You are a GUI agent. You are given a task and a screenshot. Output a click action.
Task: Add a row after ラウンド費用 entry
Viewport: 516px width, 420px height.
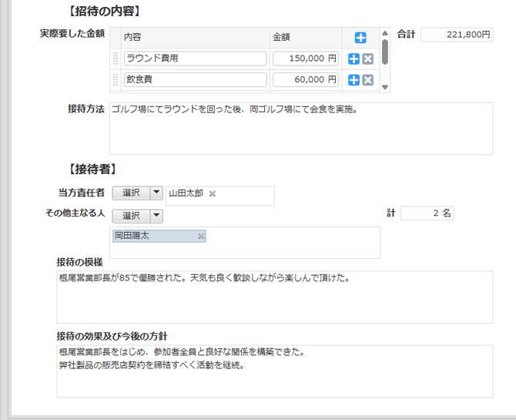pos(354,59)
